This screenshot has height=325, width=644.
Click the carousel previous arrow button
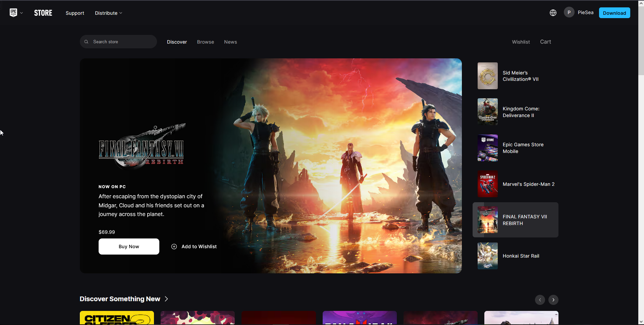pyautogui.click(x=540, y=300)
